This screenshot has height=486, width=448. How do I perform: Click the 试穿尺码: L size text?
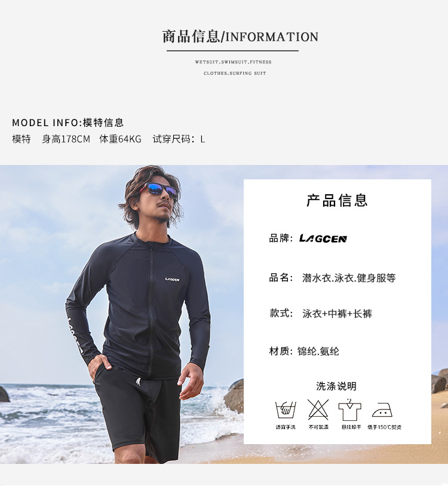179,139
